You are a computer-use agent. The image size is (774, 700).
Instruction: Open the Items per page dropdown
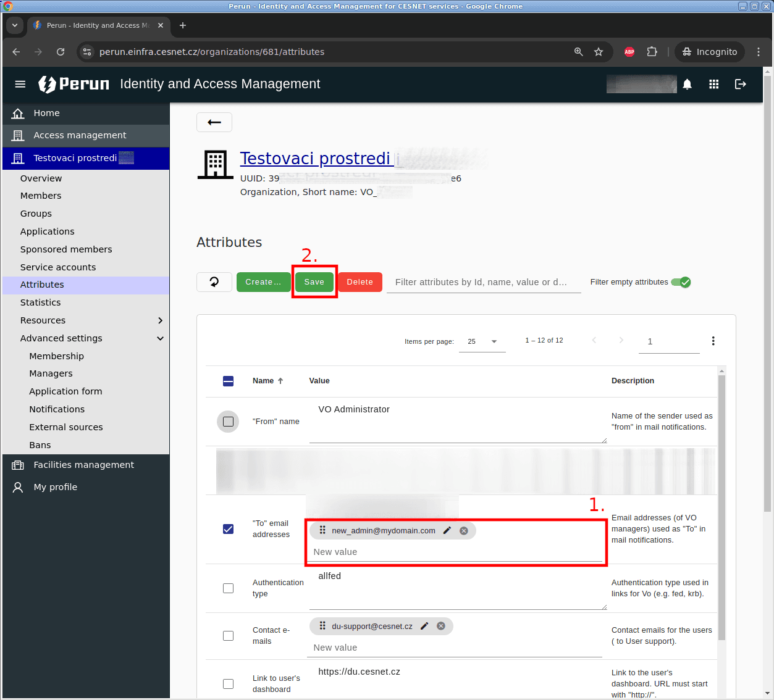(x=482, y=341)
